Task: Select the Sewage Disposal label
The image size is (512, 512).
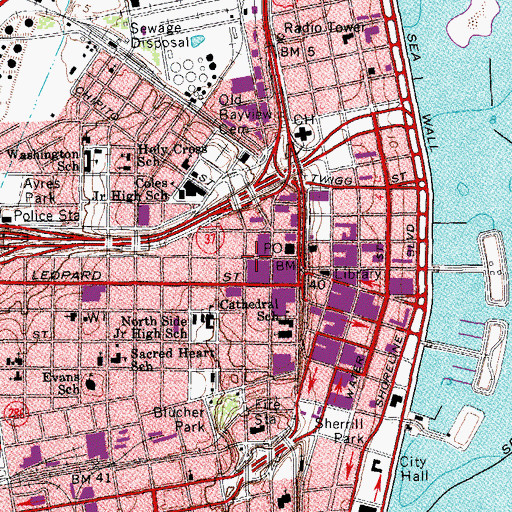Action: (x=160, y=35)
